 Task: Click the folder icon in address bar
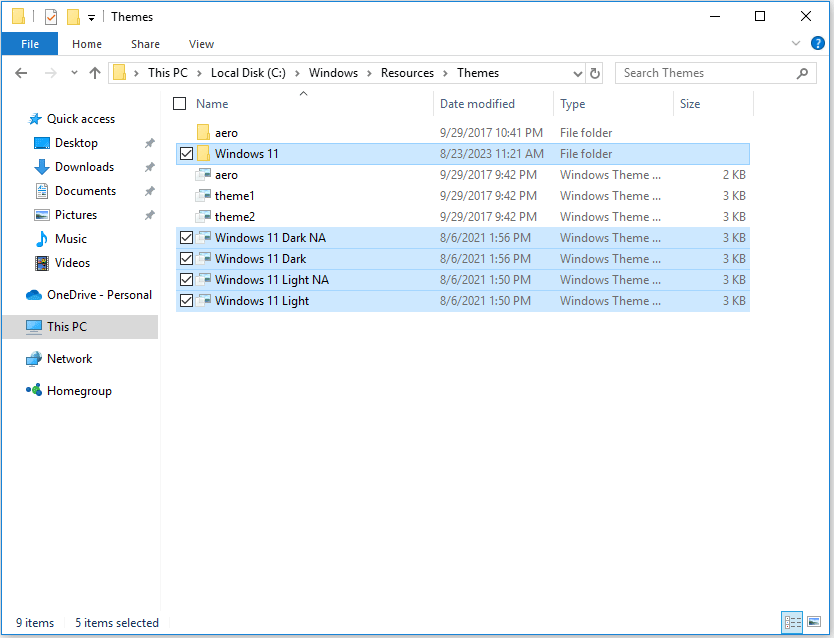(x=120, y=72)
